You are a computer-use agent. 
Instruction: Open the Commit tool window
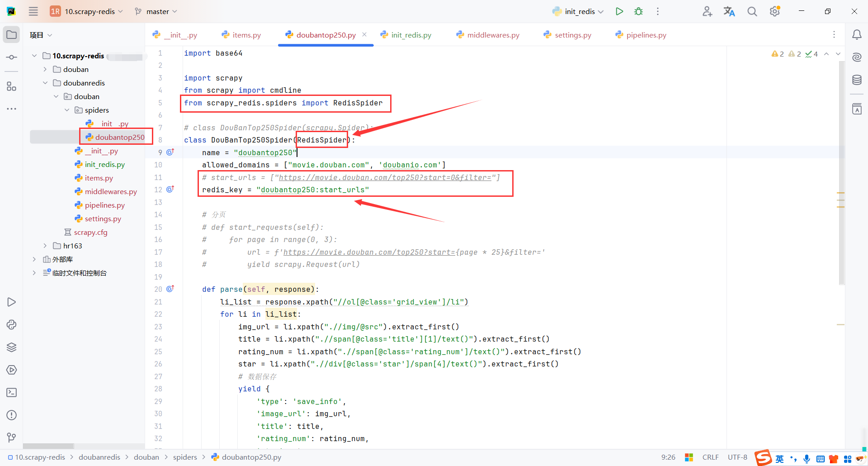[11, 57]
